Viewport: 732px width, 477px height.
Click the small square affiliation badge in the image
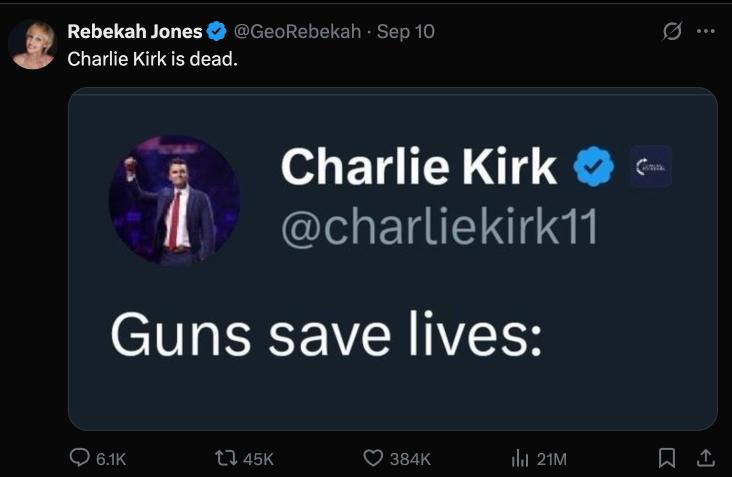(x=650, y=167)
